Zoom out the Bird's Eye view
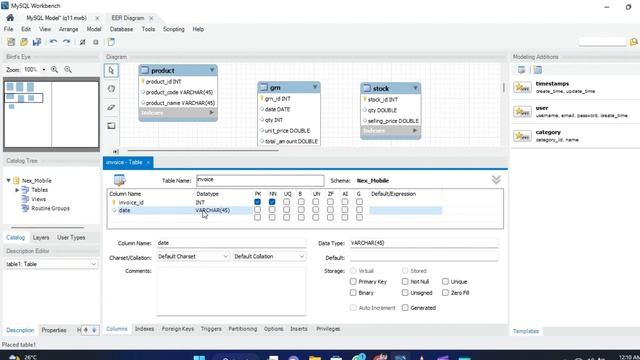 point(68,70)
